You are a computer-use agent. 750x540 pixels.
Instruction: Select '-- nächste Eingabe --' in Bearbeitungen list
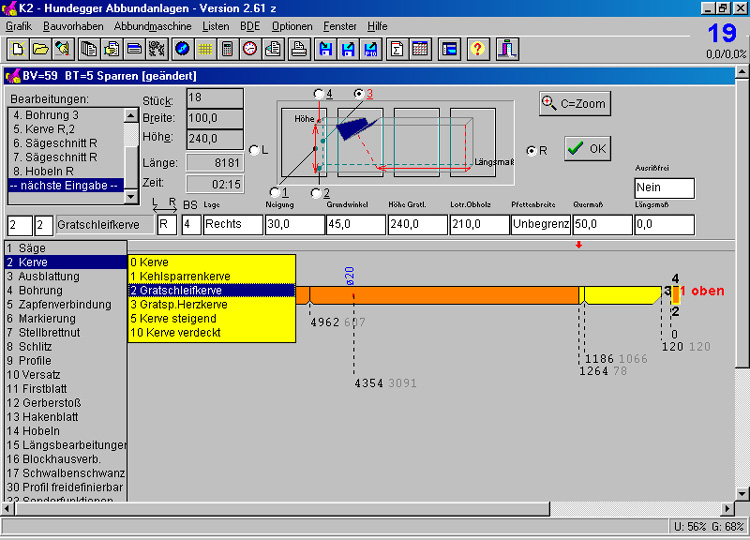66,185
